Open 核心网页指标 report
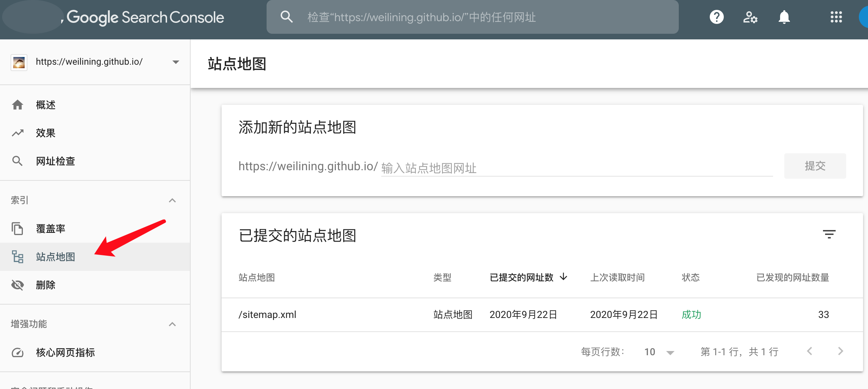The width and height of the screenshot is (868, 389). point(65,352)
